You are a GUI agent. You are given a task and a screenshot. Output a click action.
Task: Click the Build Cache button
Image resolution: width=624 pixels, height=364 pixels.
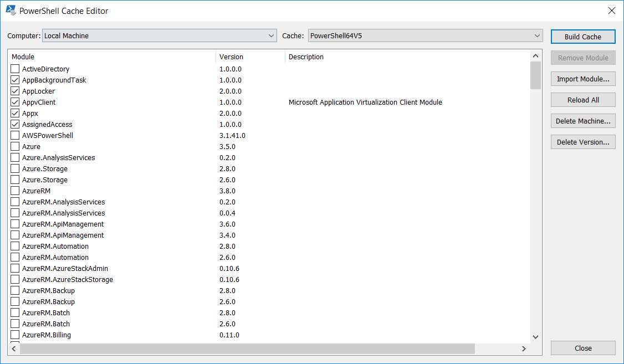pos(583,37)
